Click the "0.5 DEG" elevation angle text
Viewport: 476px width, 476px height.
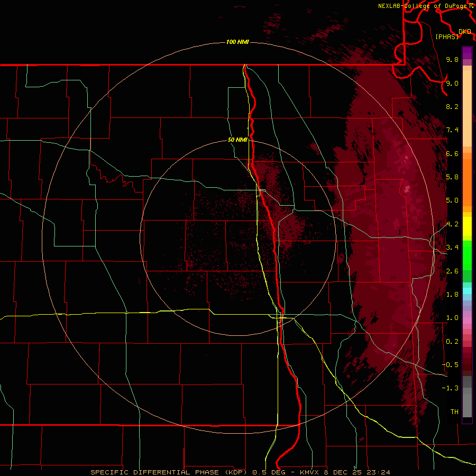pyautogui.click(x=269, y=472)
